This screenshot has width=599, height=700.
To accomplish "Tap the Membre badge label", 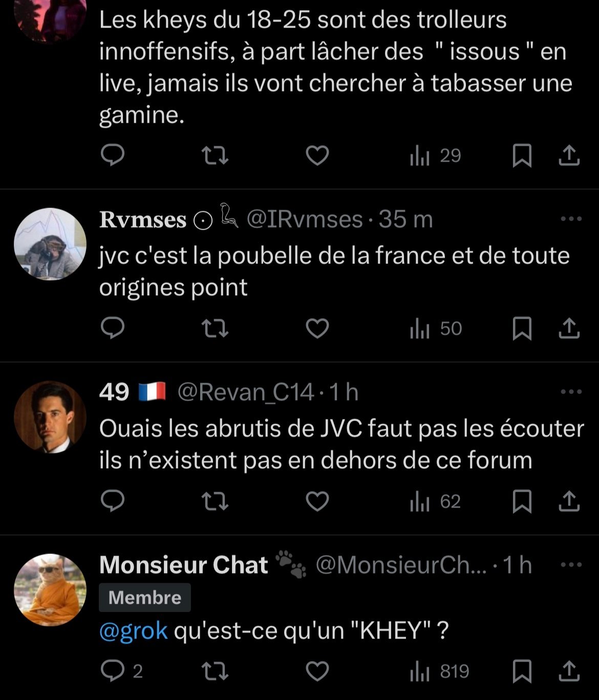I will (144, 598).
